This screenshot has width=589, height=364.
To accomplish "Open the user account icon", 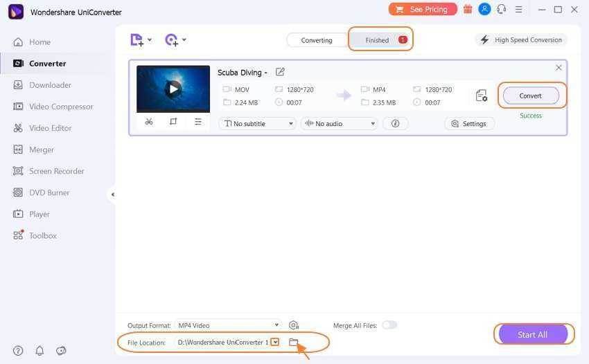I will [484, 9].
